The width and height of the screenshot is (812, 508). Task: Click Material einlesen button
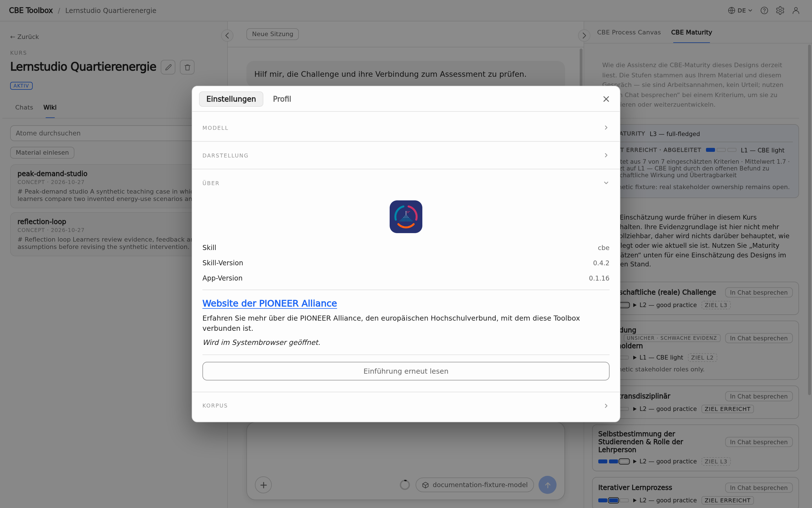pos(42,152)
